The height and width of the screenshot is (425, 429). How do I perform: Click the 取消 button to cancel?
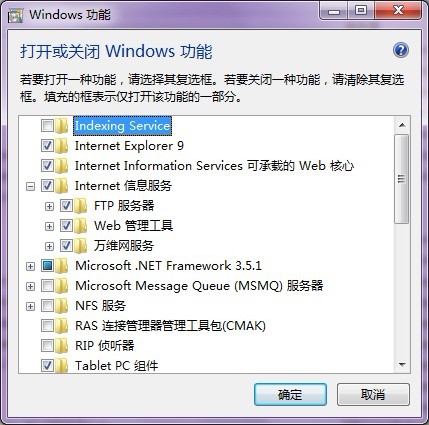[373, 394]
